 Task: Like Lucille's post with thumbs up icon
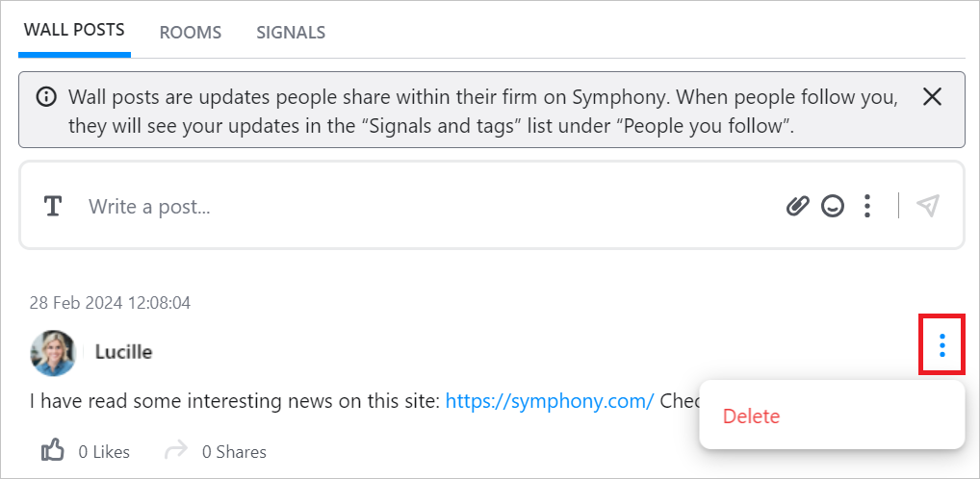coord(53,450)
